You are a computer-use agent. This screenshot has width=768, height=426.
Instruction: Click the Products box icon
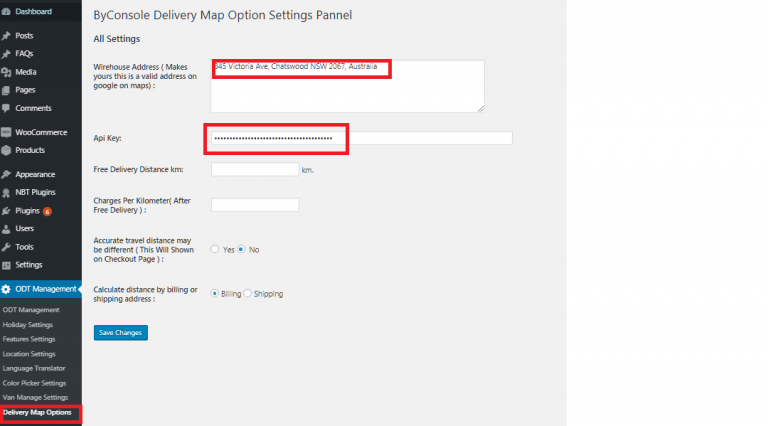click(x=7, y=150)
